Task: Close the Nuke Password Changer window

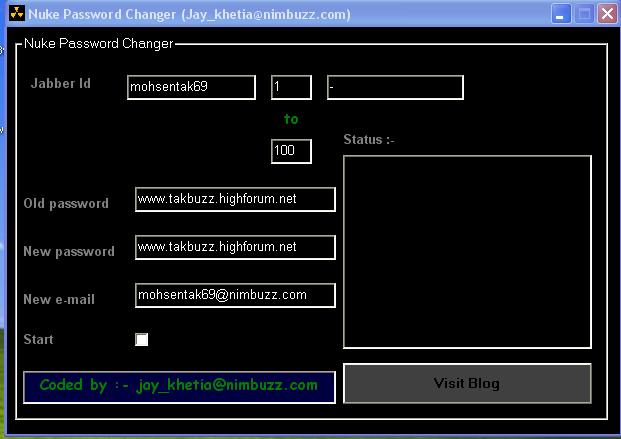Action: (607, 14)
